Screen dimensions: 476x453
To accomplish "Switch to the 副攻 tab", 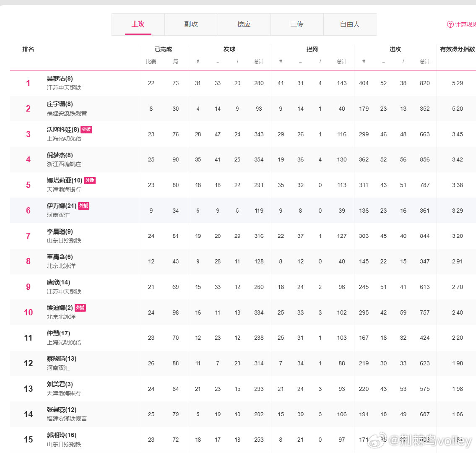I will click(x=191, y=24).
